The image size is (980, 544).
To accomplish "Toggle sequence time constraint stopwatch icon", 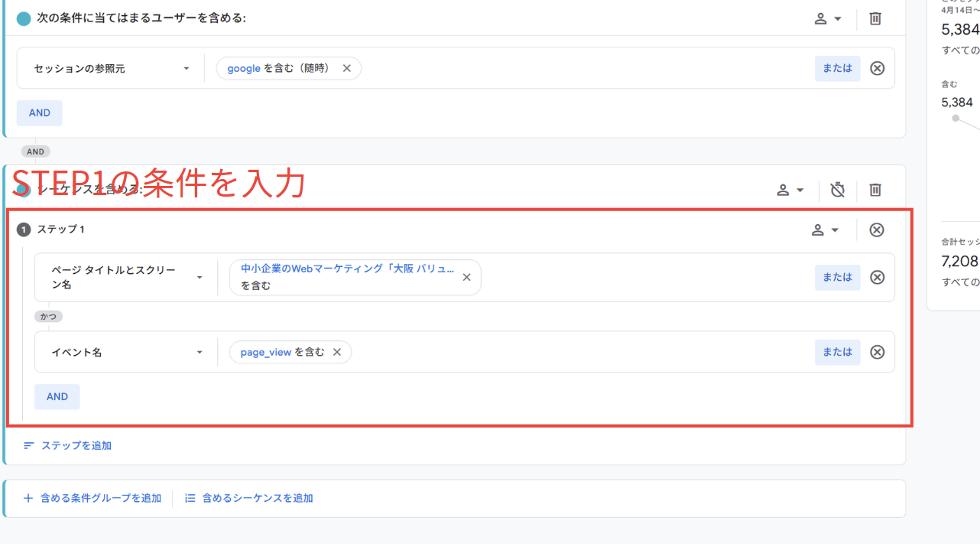I will pos(838,190).
